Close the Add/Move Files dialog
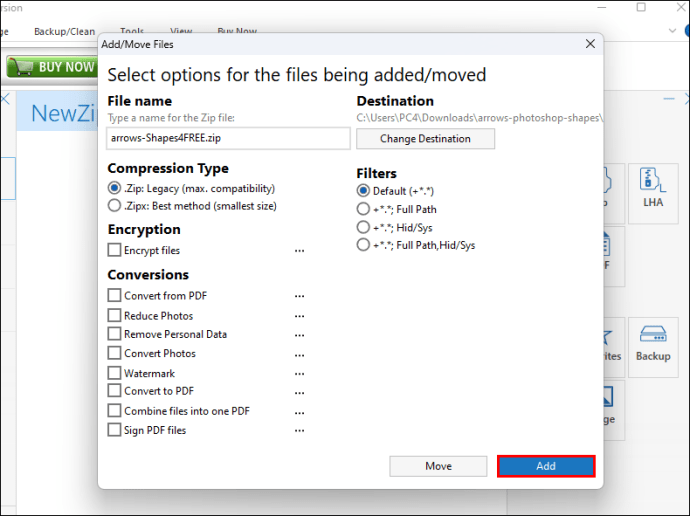690x516 pixels. (x=590, y=44)
